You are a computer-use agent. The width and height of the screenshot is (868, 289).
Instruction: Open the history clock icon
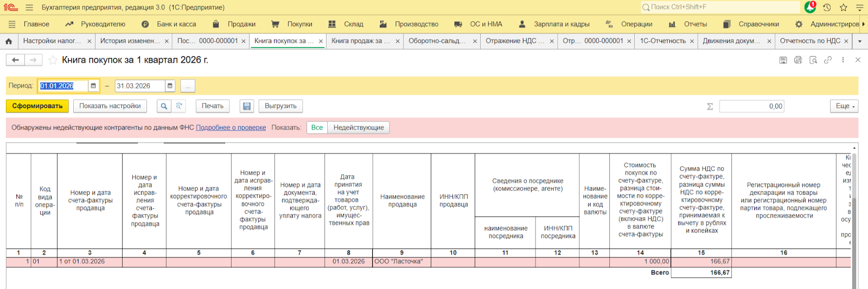(827, 7)
